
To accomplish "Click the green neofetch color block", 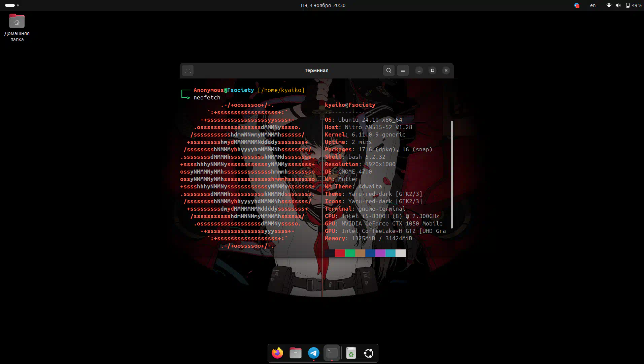I will (350, 253).
